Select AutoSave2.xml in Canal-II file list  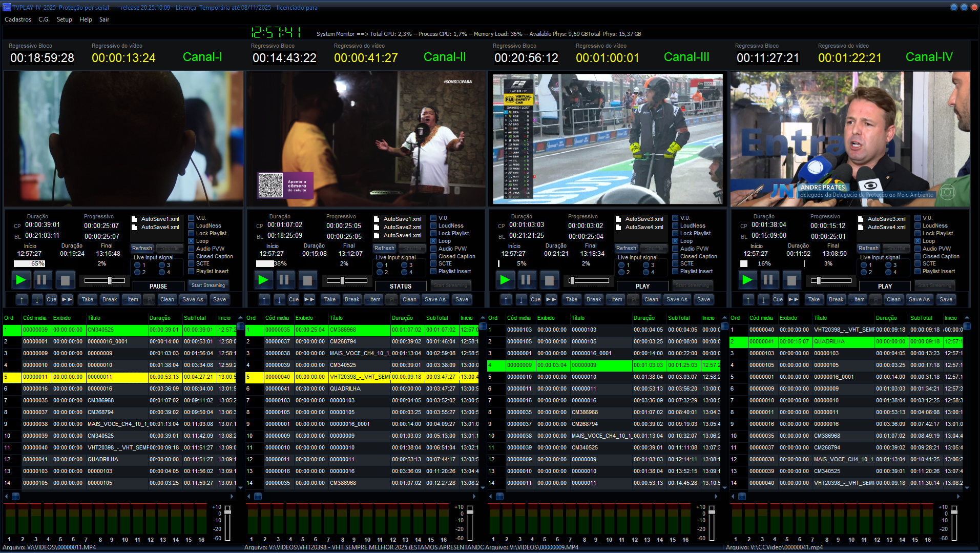pyautogui.click(x=402, y=227)
